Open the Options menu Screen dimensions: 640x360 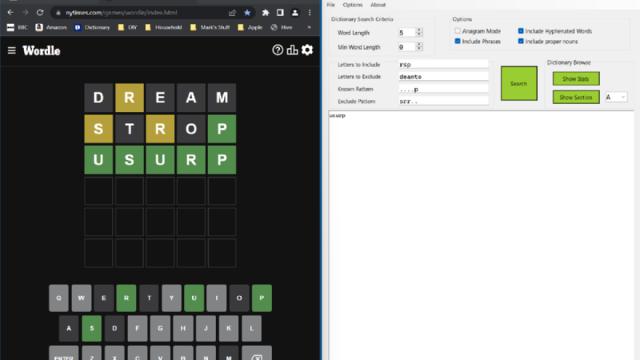click(x=353, y=5)
